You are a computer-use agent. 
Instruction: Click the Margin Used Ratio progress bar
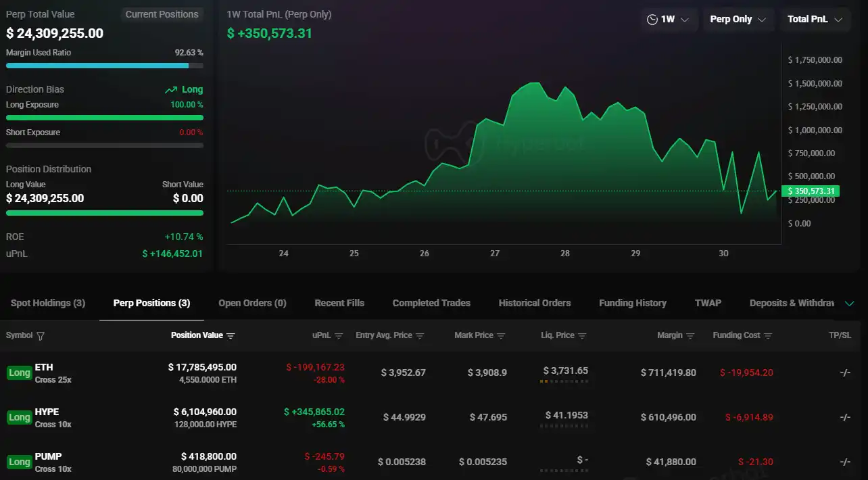pyautogui.click(x=104, y=66)
